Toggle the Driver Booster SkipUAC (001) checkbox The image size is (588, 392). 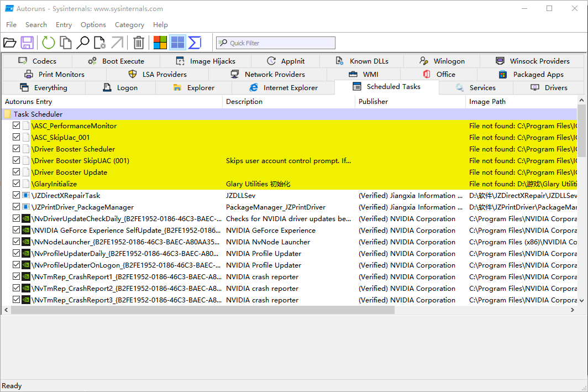click(x=16, y=160)
